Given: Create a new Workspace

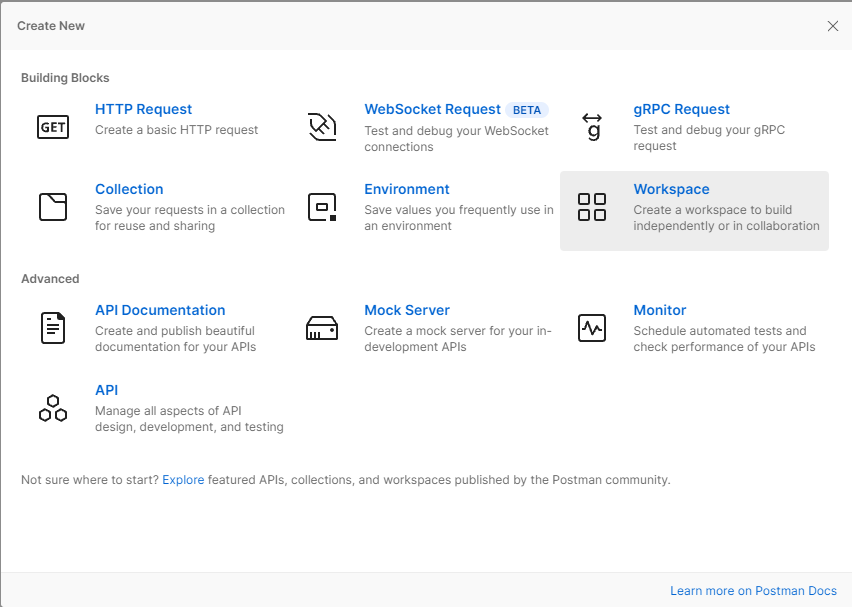Looking at the screenshot, I should 671,189.
